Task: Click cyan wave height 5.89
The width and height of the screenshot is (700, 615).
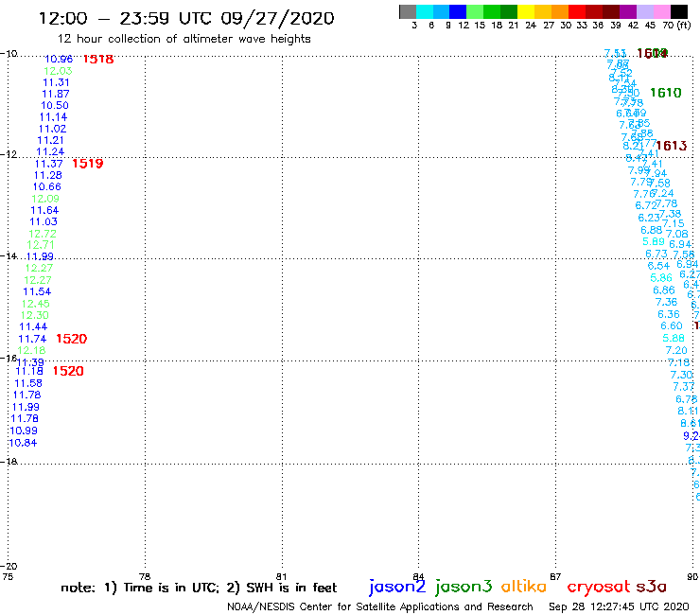Action: 654,241
